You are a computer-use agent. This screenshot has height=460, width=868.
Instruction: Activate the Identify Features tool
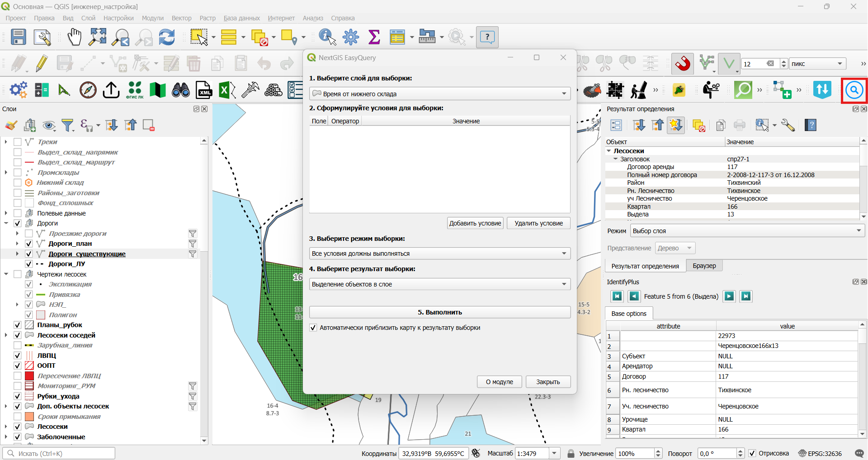click(x=327, y=37)
